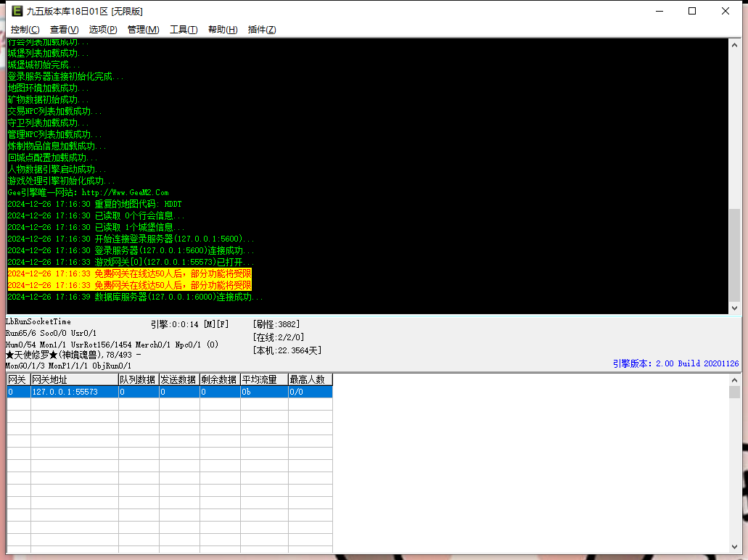Click the Gee引擎 website log line

click(89, 193)
